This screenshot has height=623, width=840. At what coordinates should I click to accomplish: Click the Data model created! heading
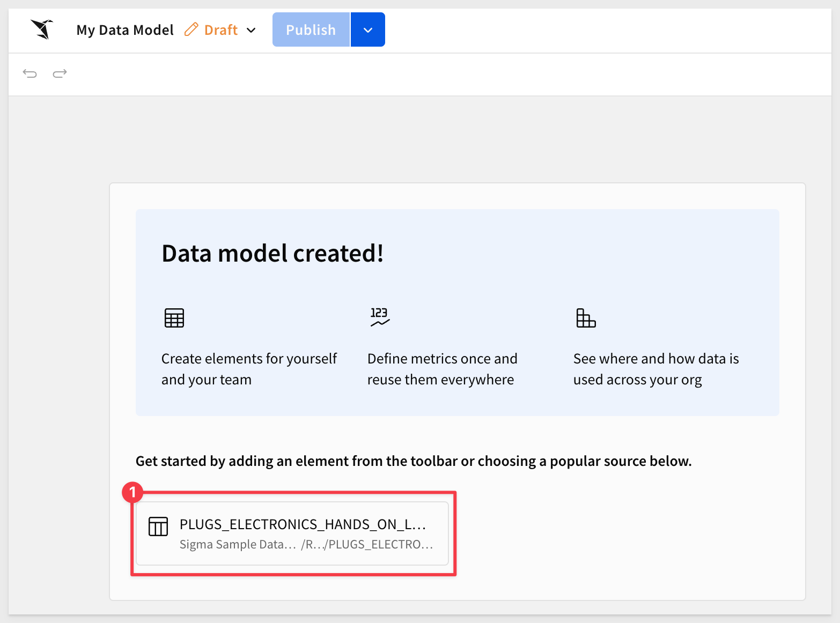point(272,254)
